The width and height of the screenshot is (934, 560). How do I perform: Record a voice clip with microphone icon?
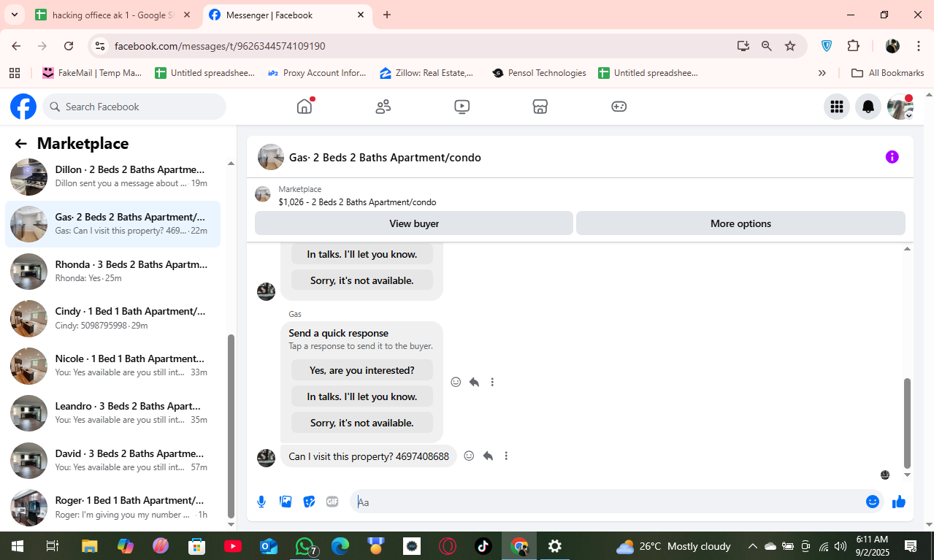click(261, 502)
